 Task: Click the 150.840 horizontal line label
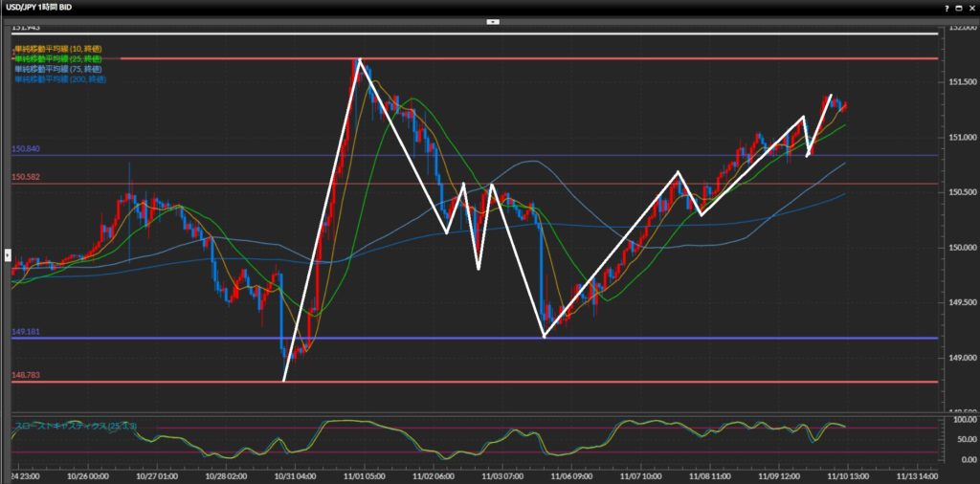26,149
